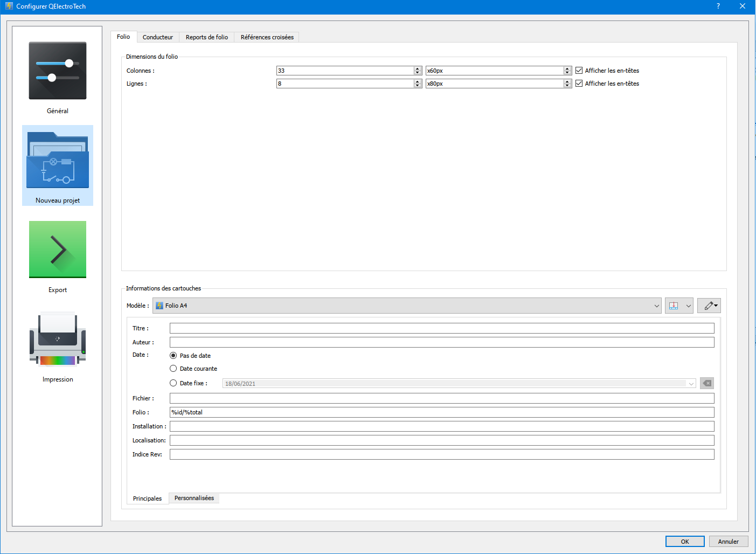Open the Export settings icon

point(58,250)
